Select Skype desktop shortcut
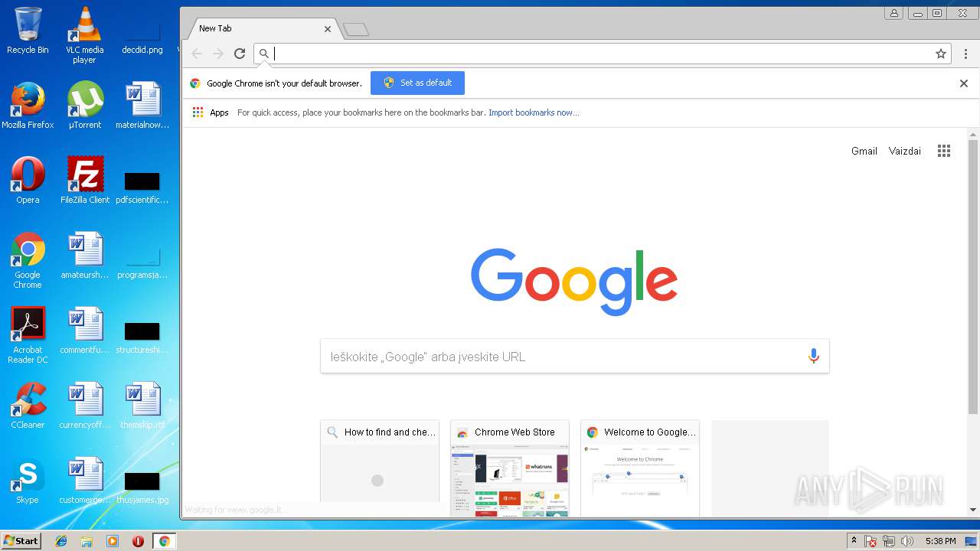980x551 pixels. click(28, 481)
